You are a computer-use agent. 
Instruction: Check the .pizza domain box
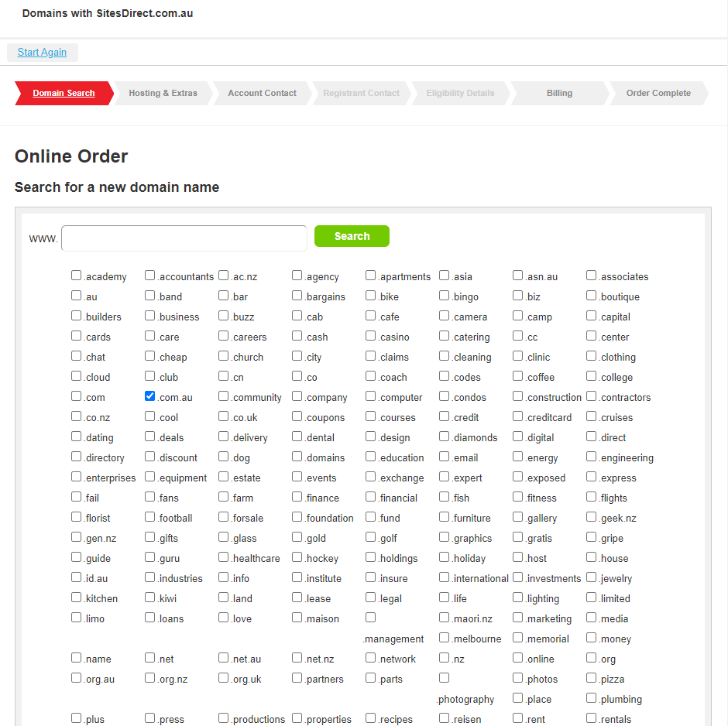[x=592, y=678]
